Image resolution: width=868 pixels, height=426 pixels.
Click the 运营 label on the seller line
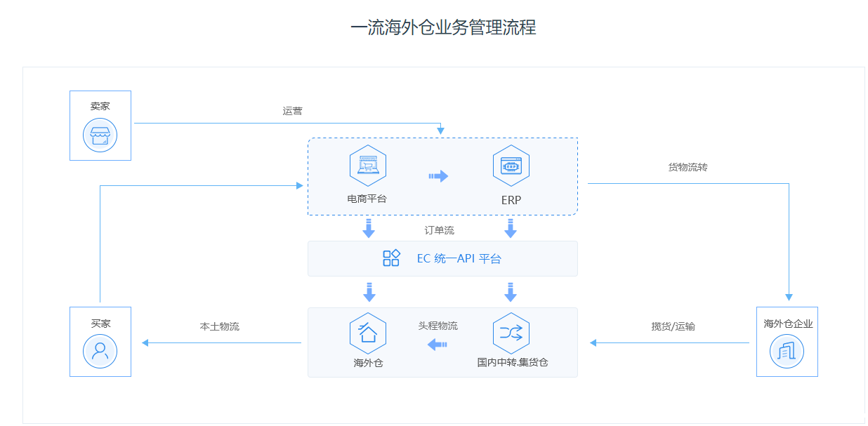(292, 111)
